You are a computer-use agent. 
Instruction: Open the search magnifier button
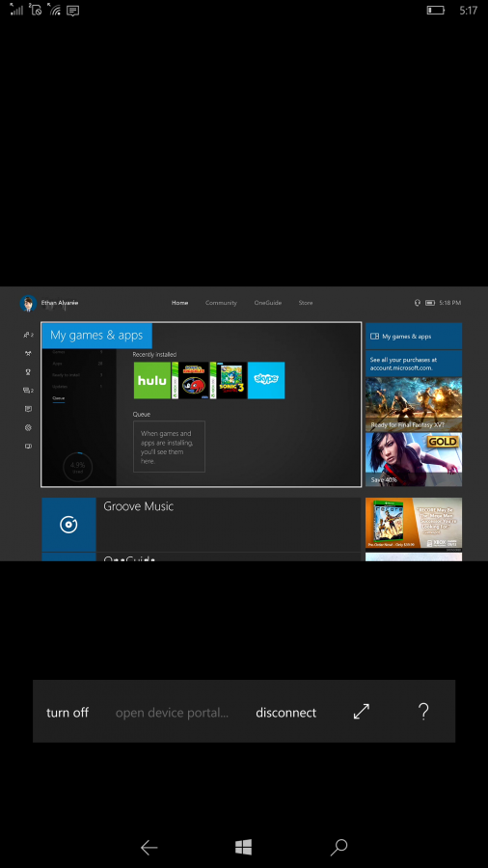tap(339, 847)
